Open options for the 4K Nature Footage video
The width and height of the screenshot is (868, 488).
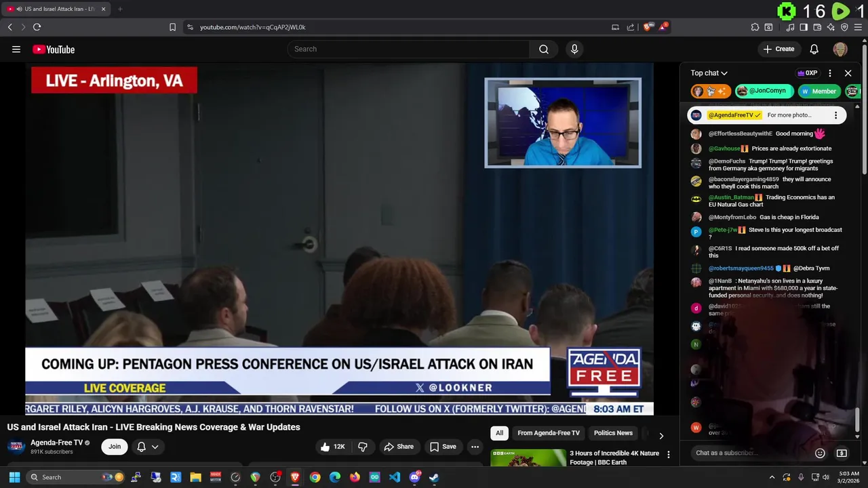(669, 455)
